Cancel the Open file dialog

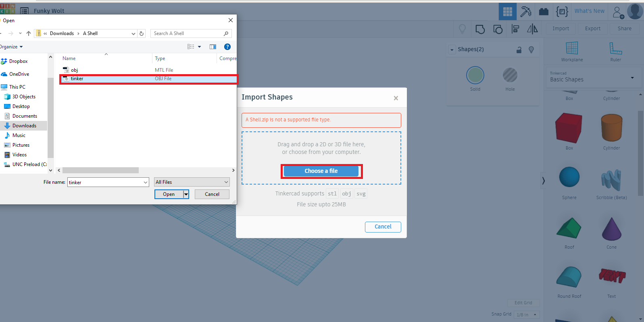click(212, 194)
